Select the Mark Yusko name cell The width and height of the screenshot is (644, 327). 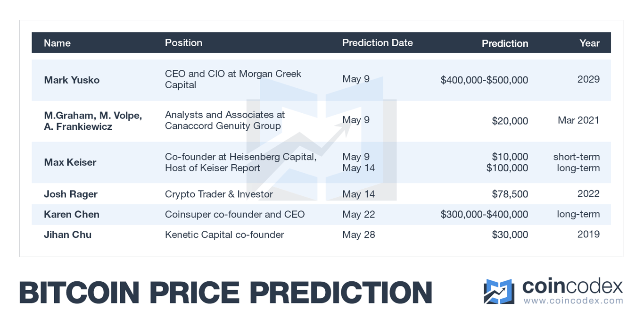(x=72, y=80)
